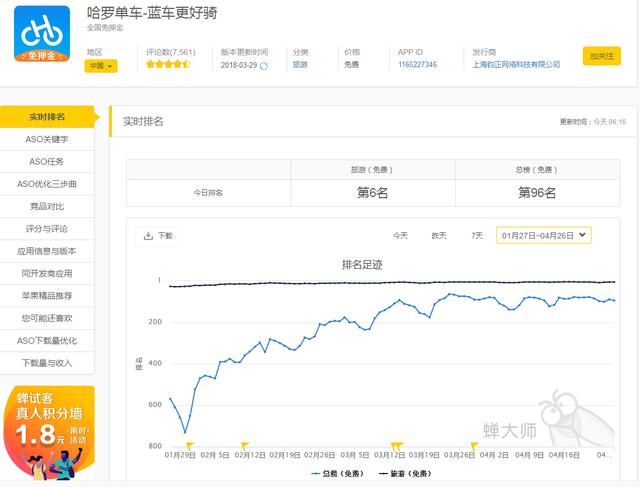This screenshot has width=640, height=487.
Task: Click the 蝉试客 真人积分墙 promo banner
Action: (x=49, y=433)
